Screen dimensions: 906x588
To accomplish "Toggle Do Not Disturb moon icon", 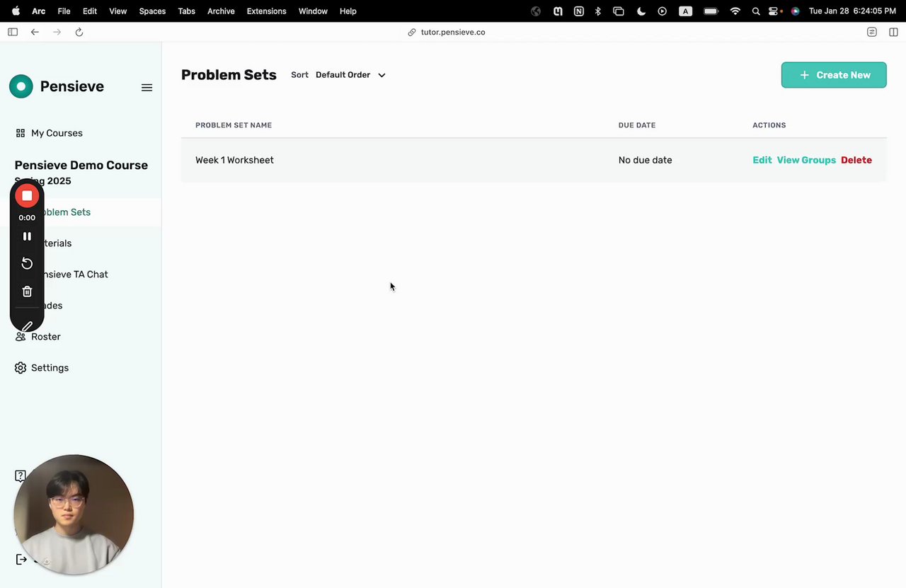I will 641,11.
